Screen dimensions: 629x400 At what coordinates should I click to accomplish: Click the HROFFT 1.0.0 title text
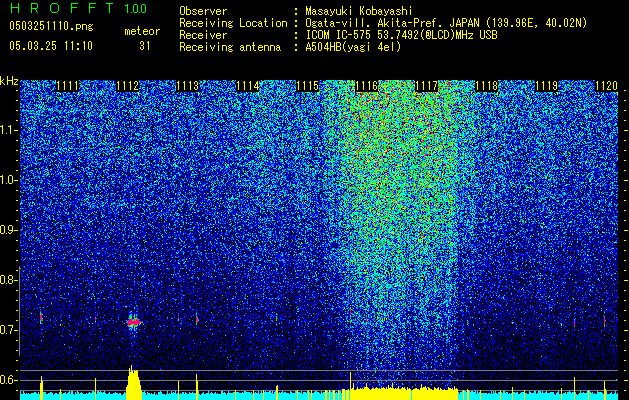tap(79, 8)
